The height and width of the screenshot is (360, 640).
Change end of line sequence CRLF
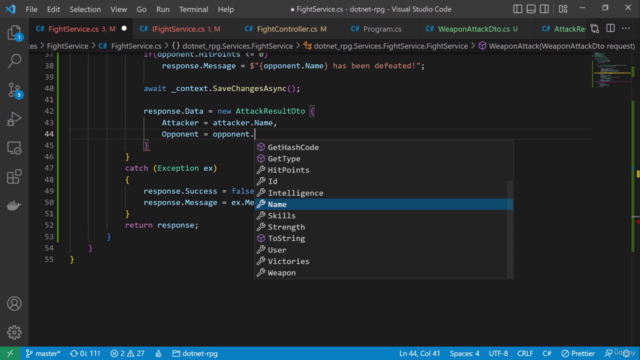point(525,353)
